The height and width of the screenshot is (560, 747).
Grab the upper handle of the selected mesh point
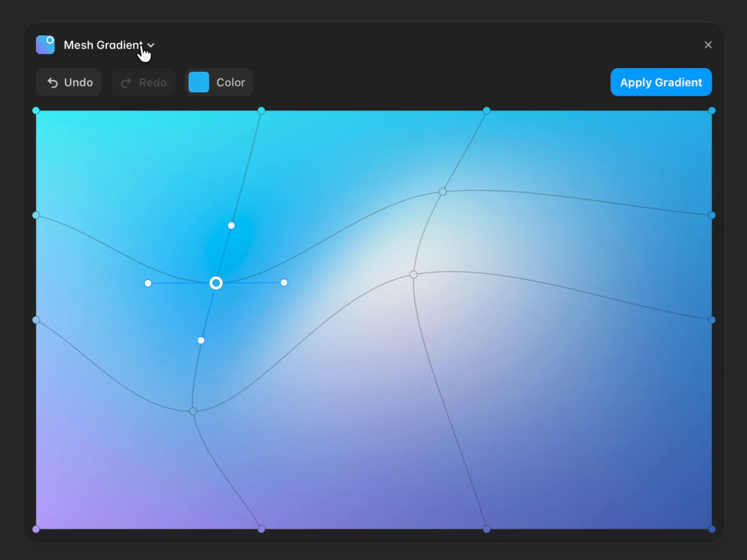[x=231, y=225]
